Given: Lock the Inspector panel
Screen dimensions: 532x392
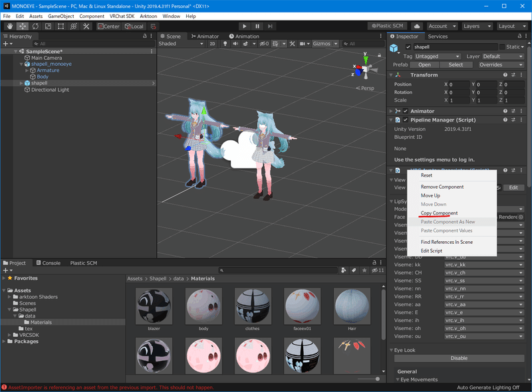Looking at the screenshot, I should 519,36.
